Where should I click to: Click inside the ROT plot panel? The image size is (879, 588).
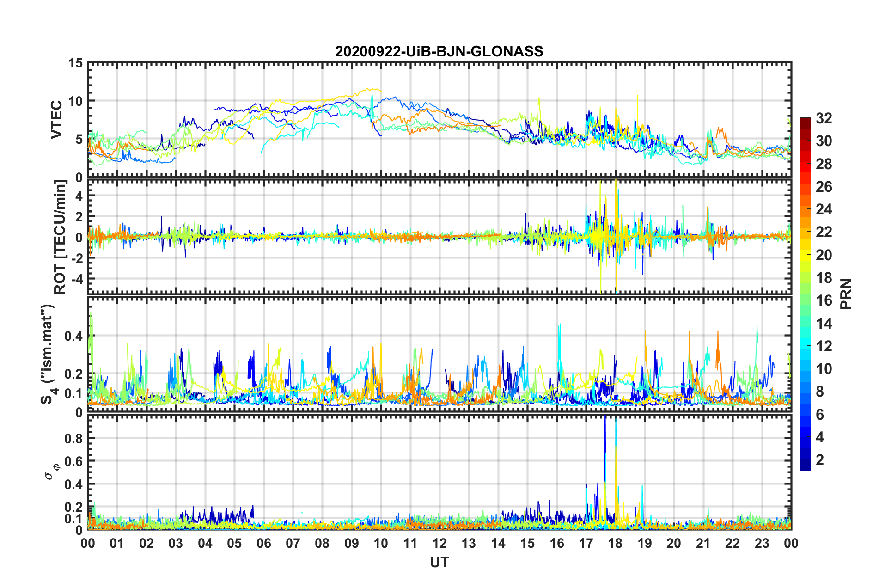click(439, 237)
